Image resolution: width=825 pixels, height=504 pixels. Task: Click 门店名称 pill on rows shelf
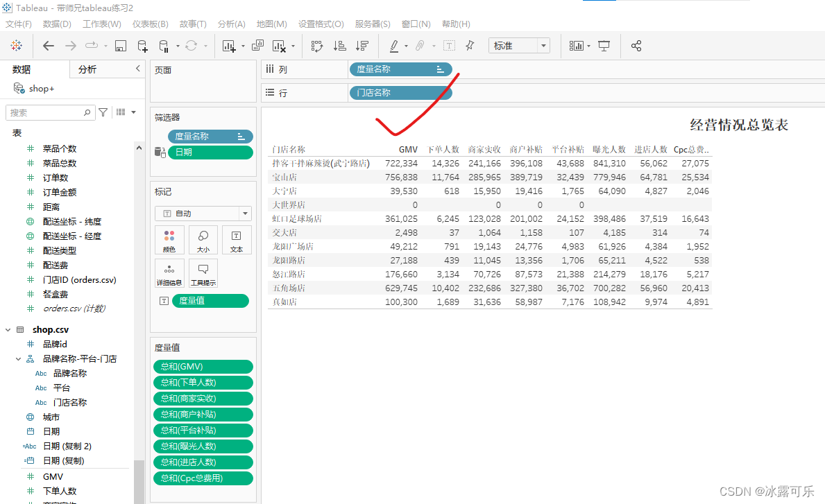coord(400,92)
